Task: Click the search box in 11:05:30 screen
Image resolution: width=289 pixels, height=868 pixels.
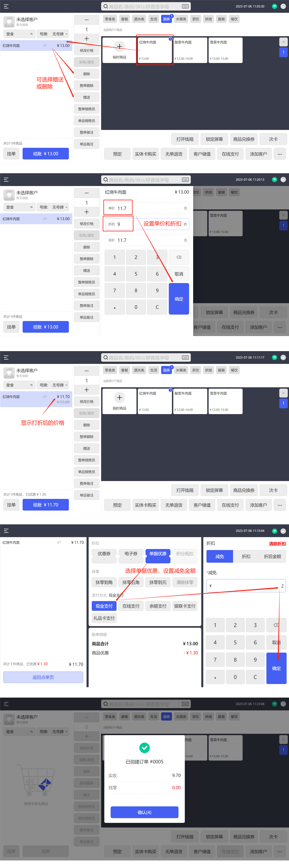Action: (146, 6)
